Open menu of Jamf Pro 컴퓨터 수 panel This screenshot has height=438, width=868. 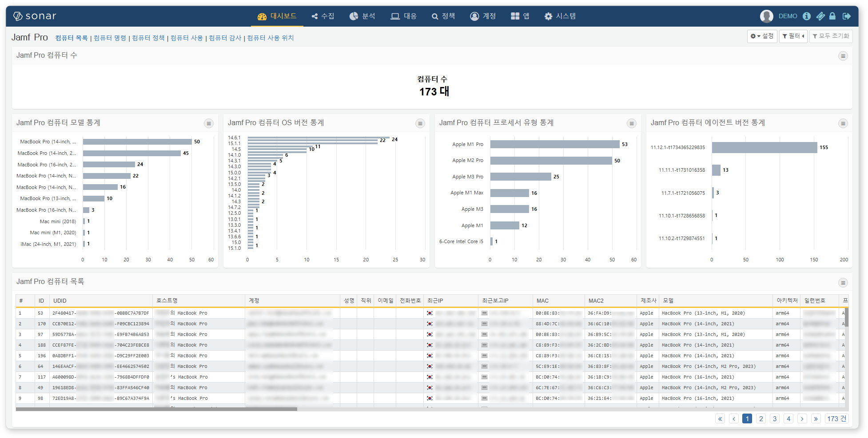point(843,56)
